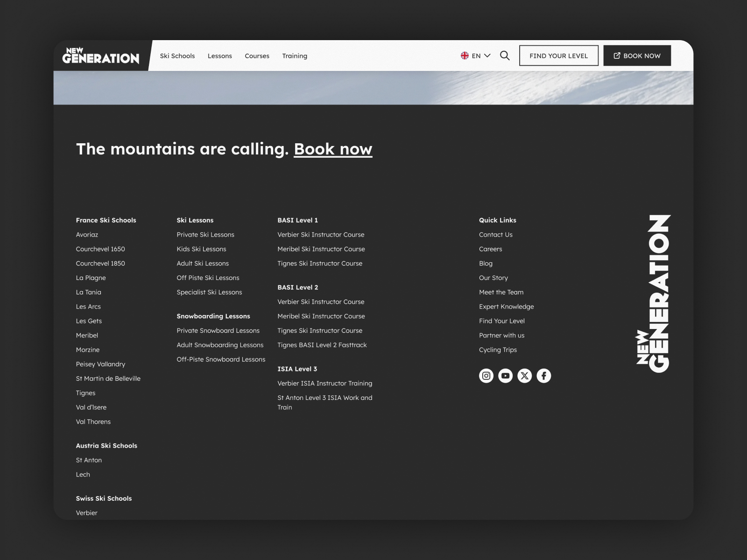Open the Val d'Isere link
Screen dimensions: 747x560
(91, 408)
